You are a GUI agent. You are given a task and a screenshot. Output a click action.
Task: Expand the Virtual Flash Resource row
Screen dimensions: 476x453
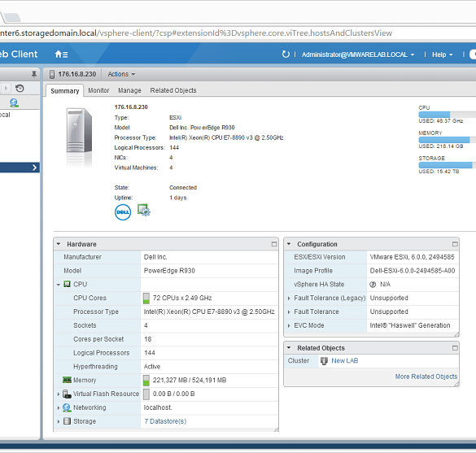(x=59, y=394)
